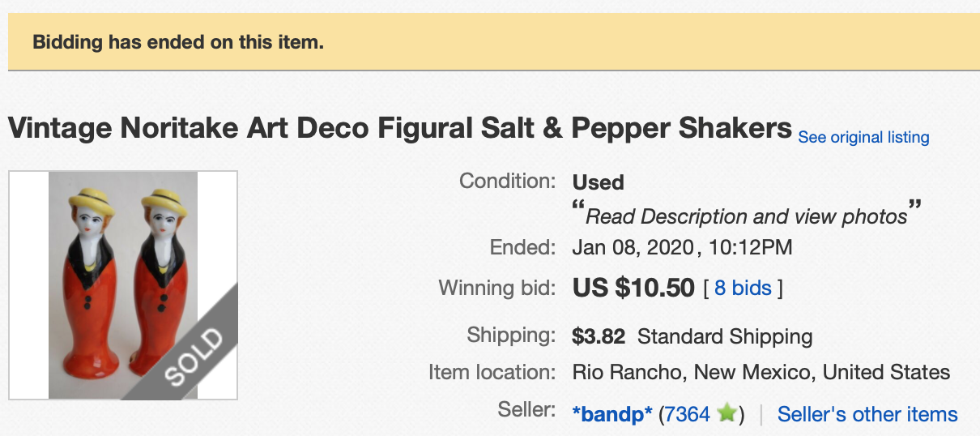The height and width of the screenshot is (436, 980).
Task: Click the US $10.50 winning bid amount
Action: coord(633,288)
